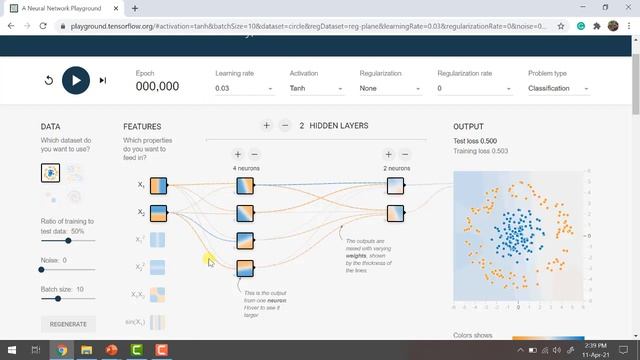Adjust the ratio of training to test data slider

[68, 241]
